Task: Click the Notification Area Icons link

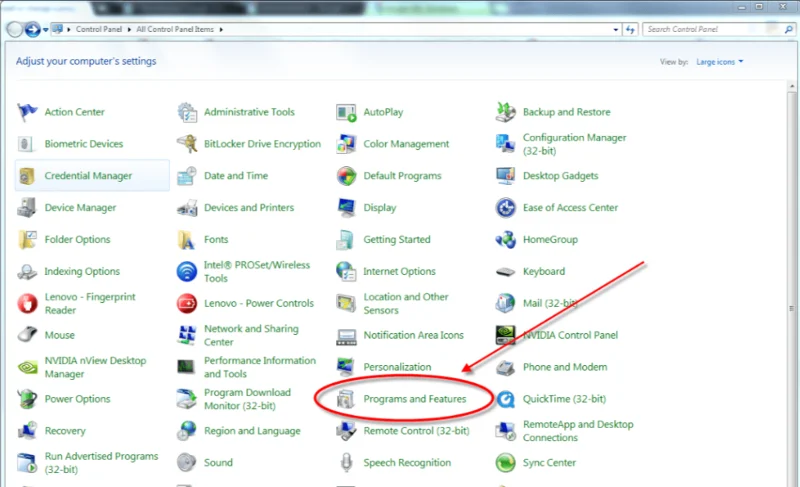Action: click(413, 335)
